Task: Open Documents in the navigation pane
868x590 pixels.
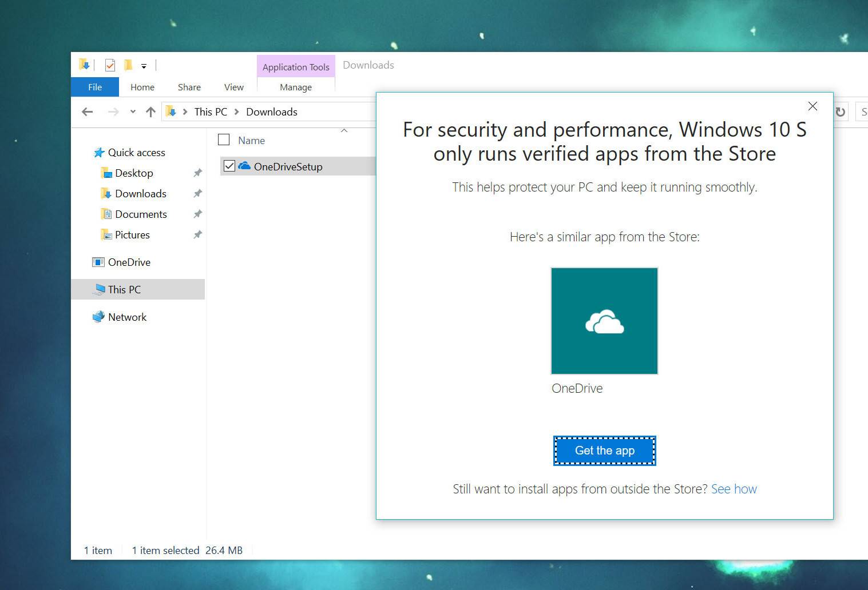Action: coord(141,214)
